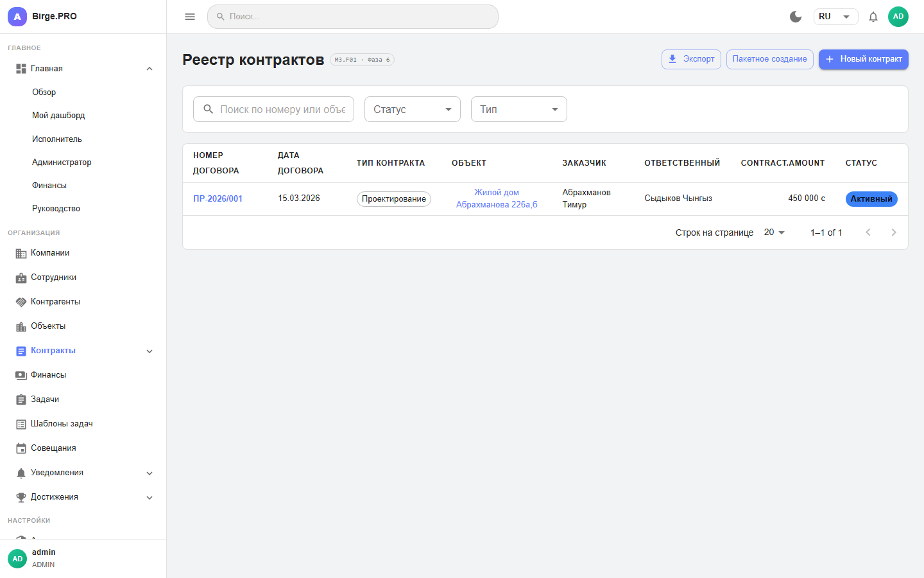924x578 pixels.
Task: Expand the Уведомления sidebar section
Action: pyautogui.click(x=149, y=473)
